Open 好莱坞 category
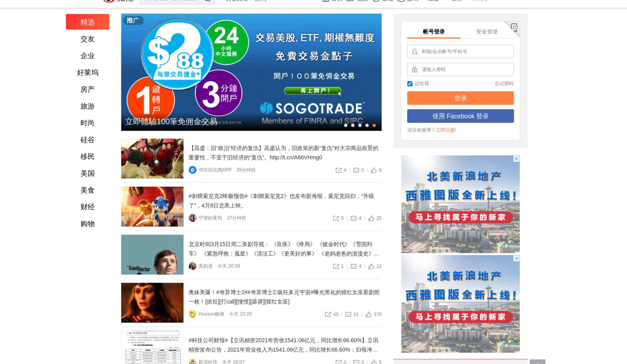 87,72
